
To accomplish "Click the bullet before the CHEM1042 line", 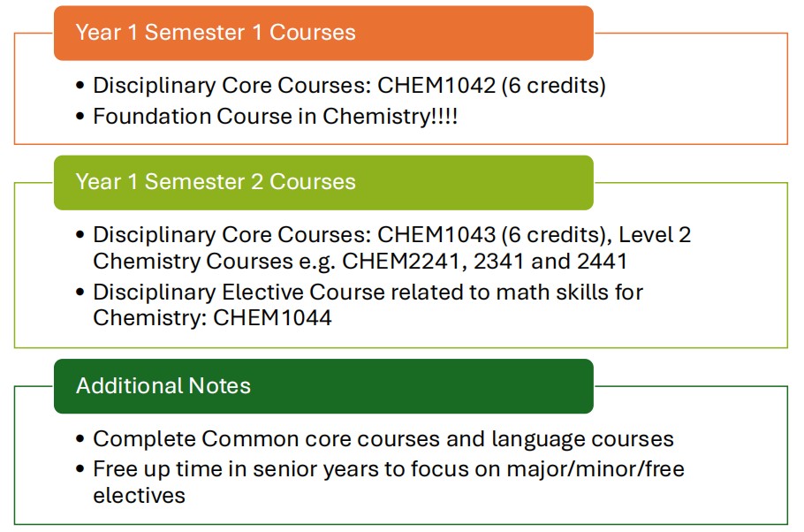I will click(81, 87).
